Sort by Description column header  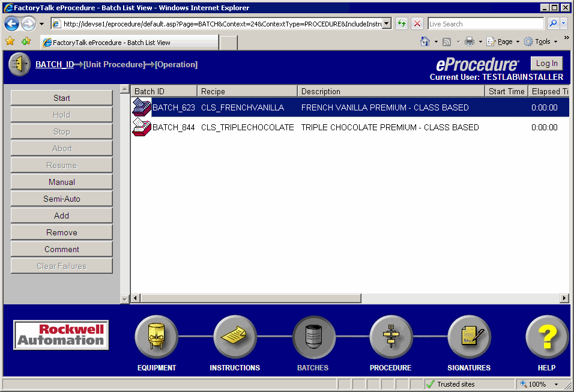(x=391, y=91)
